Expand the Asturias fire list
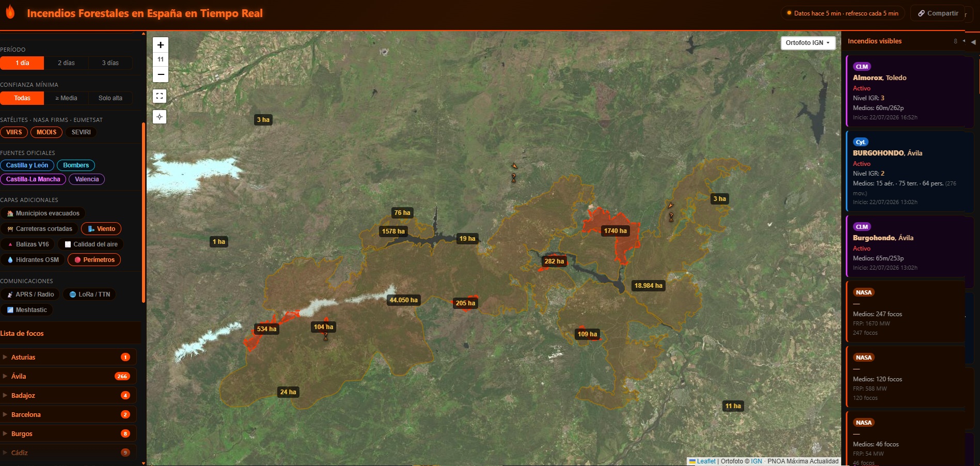 pyautogui.click(x=68, y=357)
